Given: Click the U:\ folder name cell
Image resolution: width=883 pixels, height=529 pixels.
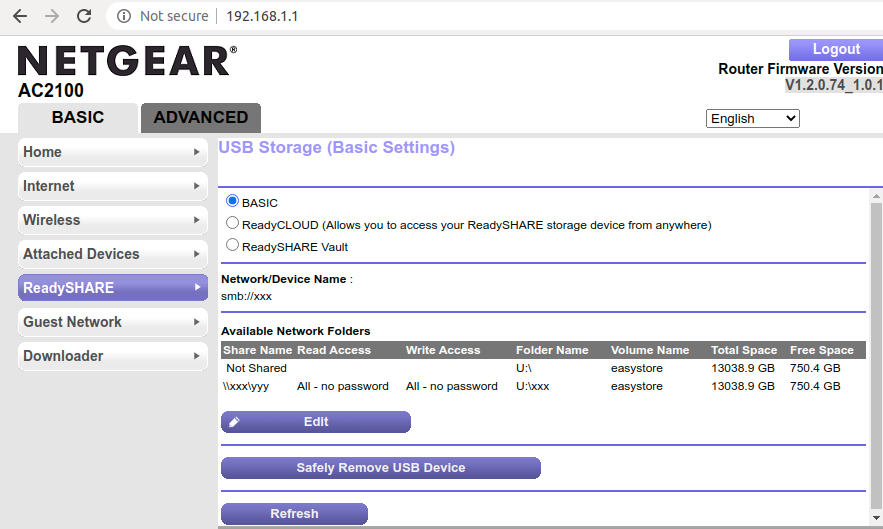Looking at the screenshot, I should [x=524, y=368].
